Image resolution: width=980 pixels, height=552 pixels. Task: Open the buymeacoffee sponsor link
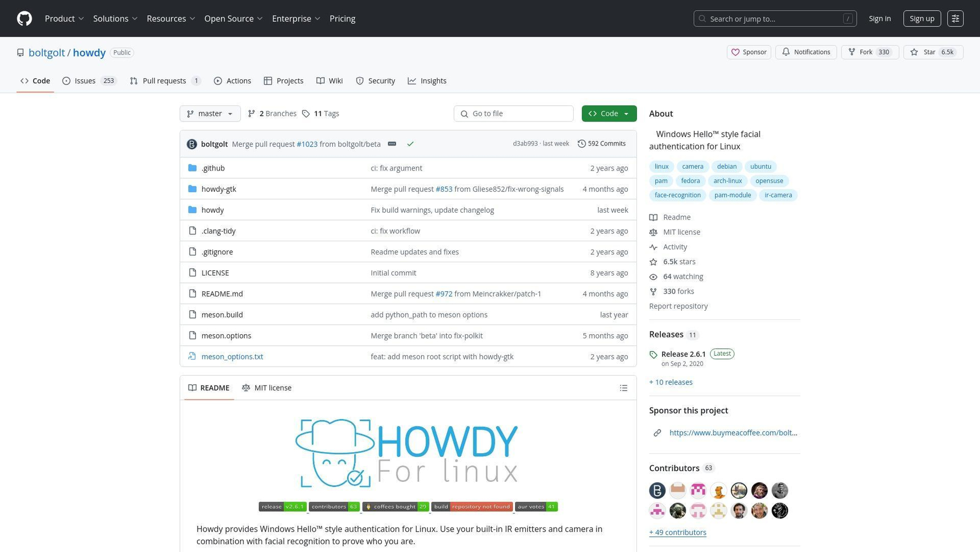[733, 433]
